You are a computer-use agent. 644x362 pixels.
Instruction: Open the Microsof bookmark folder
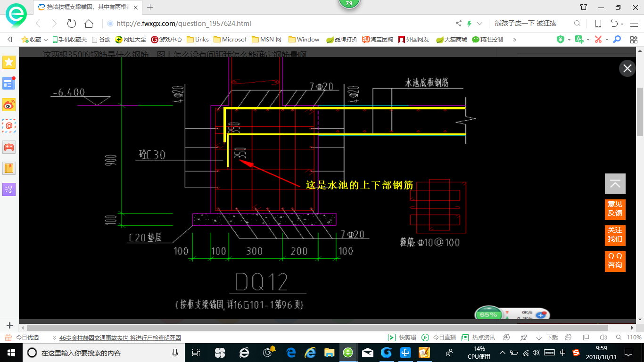[230, 40]
